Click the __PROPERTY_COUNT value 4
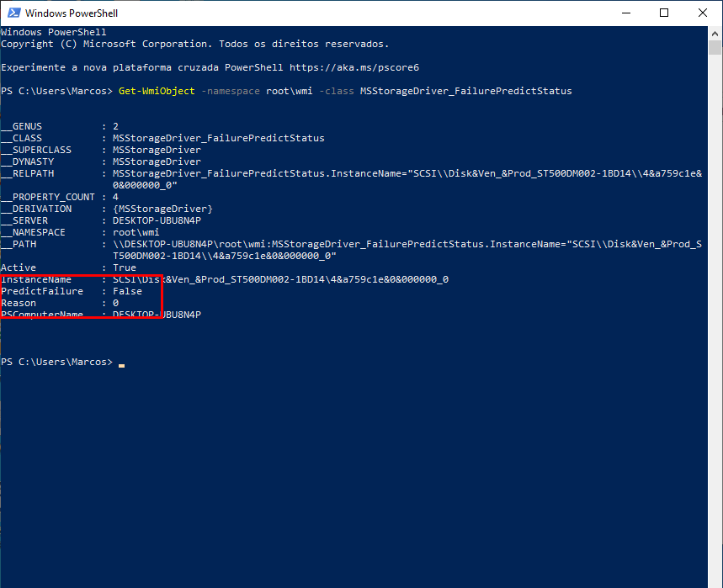723x588 pixels. [x=115, y=197]
